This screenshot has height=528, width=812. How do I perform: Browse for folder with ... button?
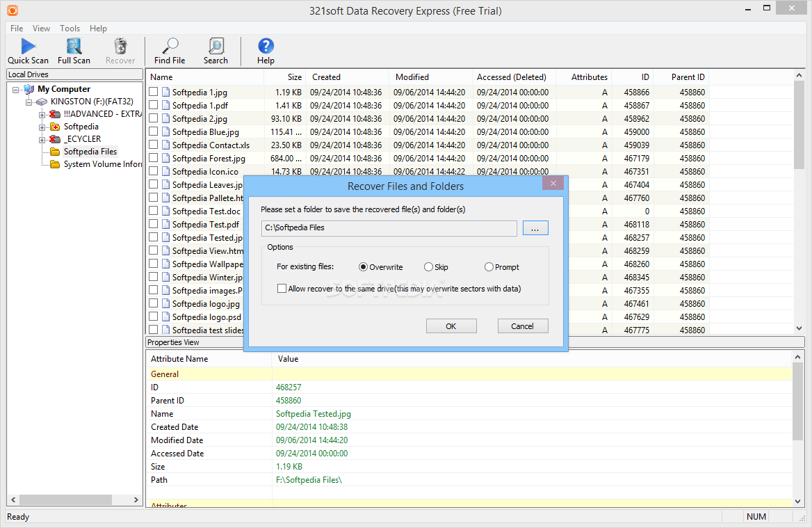click(535, 228)
